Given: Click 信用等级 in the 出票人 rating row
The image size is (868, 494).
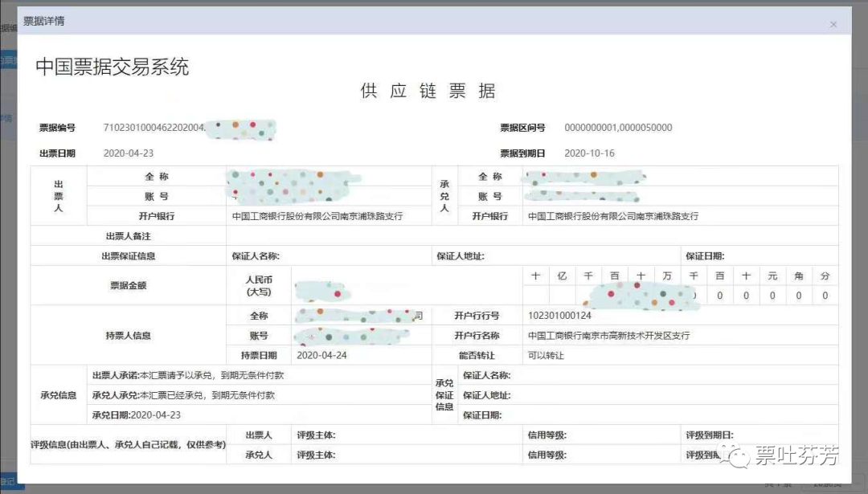Looking at the screenshot, I should [547, 435].
